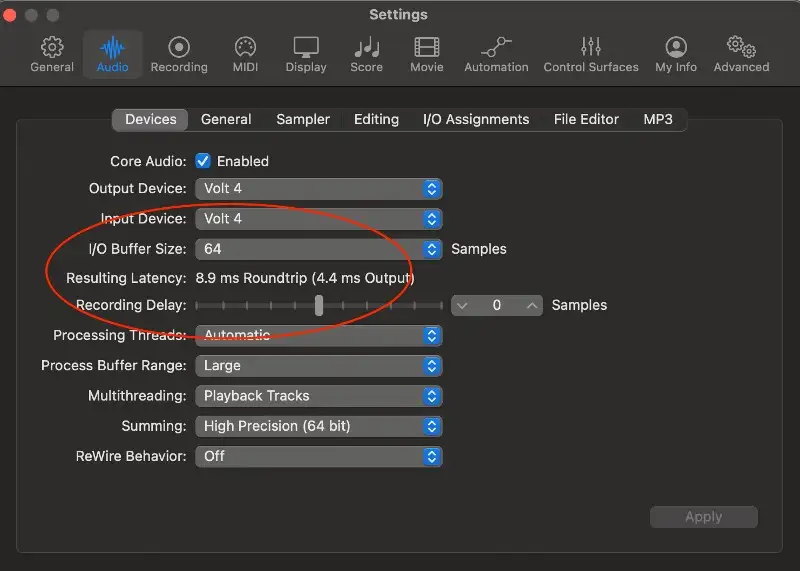The height and width of the screenshot is (571, 800).
Task: Open the I/O Assignments tab
Action: tap(476, 119)
